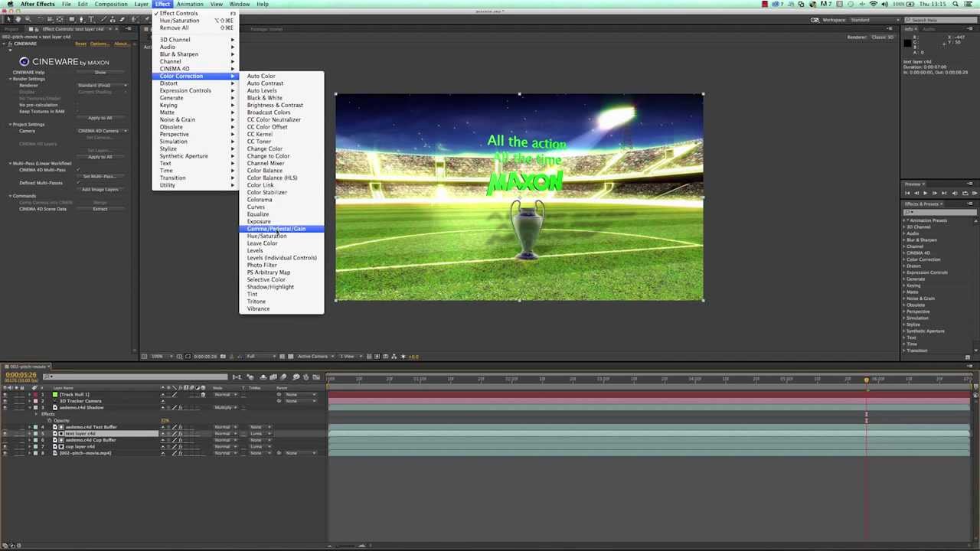This screenshot has height=551, width=980.
Task: Open the Multiply blend mode dropdown
Action: coord(226,407)
